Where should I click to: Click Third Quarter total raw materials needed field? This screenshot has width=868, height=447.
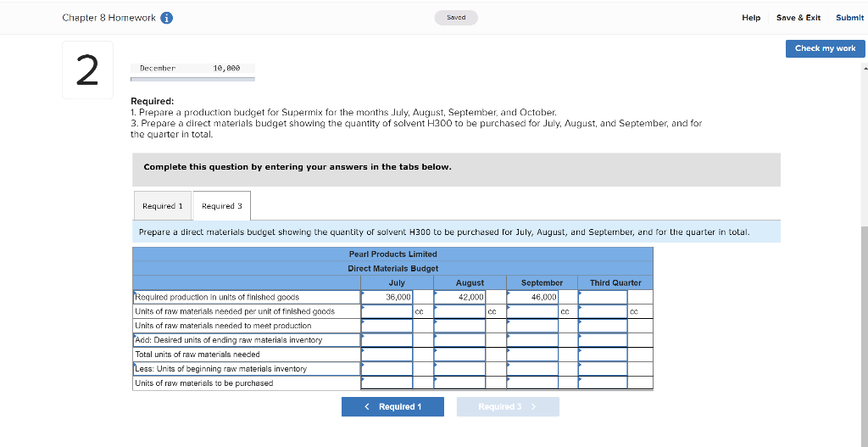[603, 355]
